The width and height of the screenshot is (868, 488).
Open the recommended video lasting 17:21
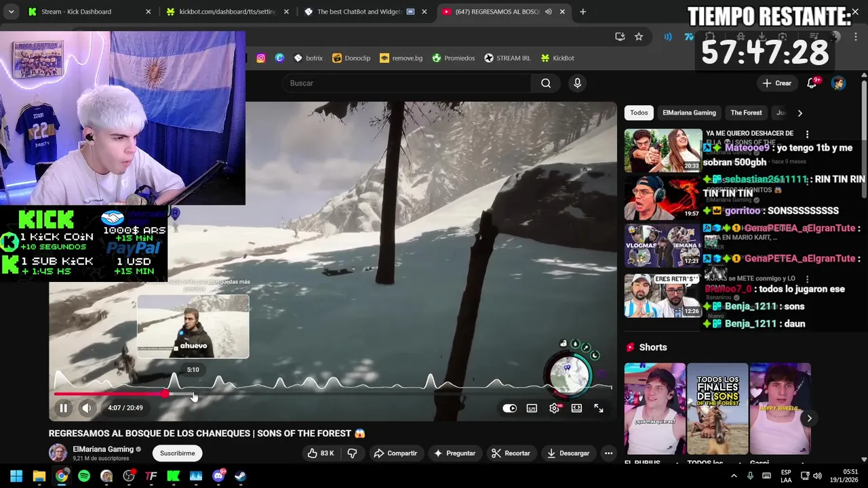(663, 245)
